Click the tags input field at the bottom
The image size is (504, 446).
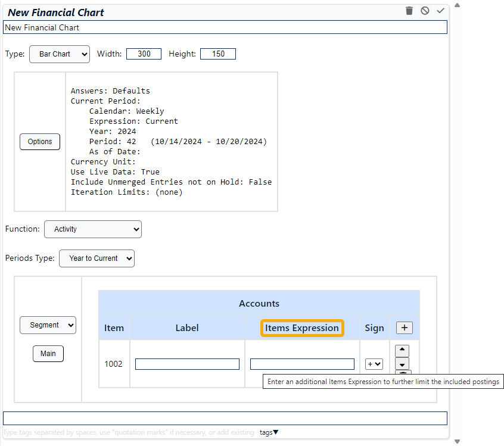[x=225, y=419]
